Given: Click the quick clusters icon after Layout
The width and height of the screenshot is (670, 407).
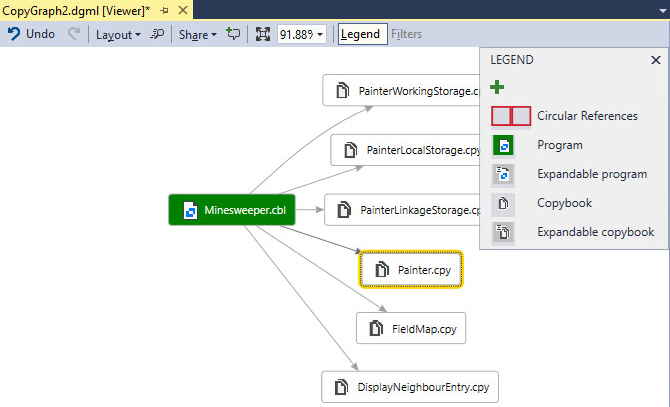Looking at the screenshot, I should pos(157,34).
